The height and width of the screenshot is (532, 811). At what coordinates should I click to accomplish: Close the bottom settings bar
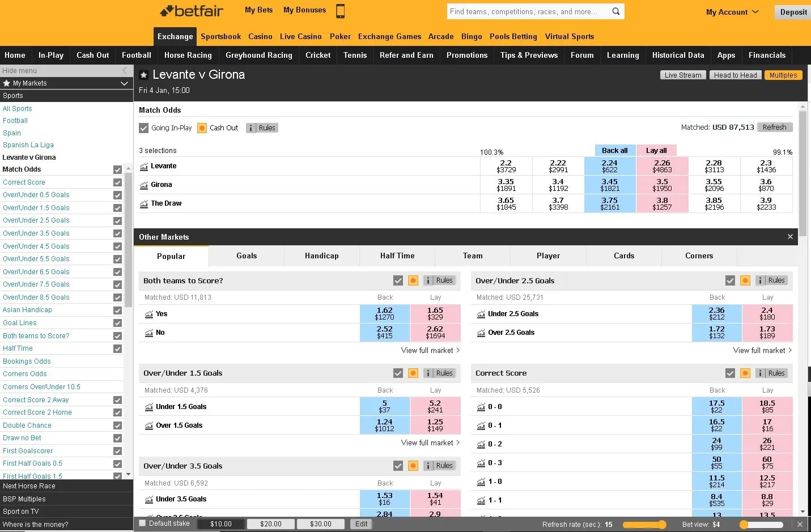point(800,525)
